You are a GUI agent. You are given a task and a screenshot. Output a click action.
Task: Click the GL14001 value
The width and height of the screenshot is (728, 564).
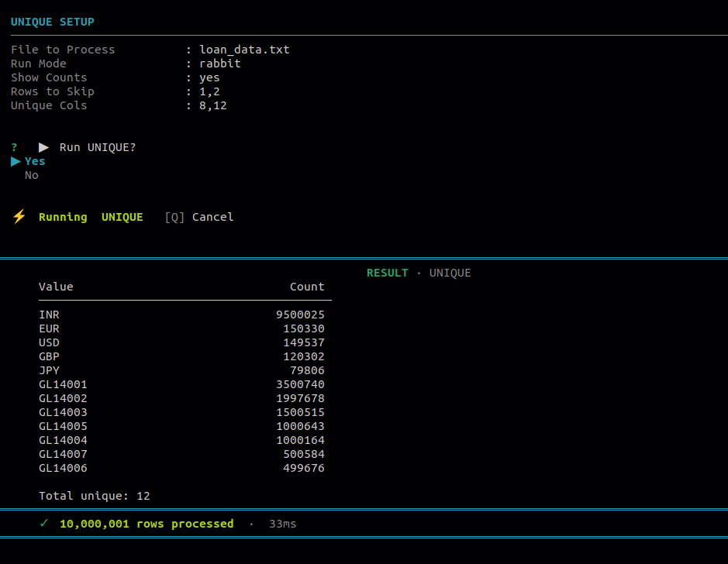(63, 384)
